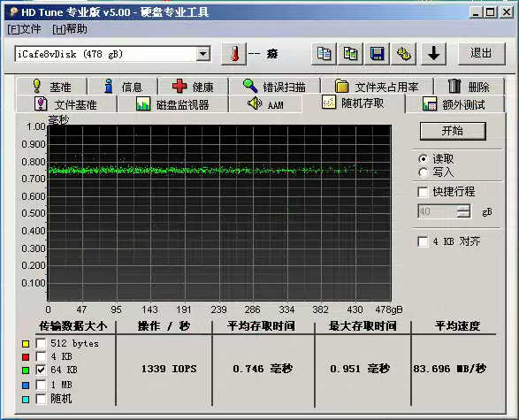The width and height of the screenshot is (519, 420).
Task: Click the 83.696 MB/秒 average speed
Action: [x=449, y=369]
